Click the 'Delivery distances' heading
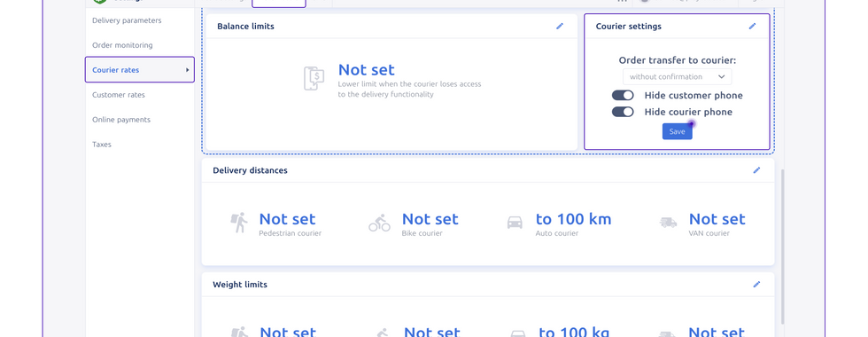The width and height of the screenshot is (868, 337). coord(250,170)
